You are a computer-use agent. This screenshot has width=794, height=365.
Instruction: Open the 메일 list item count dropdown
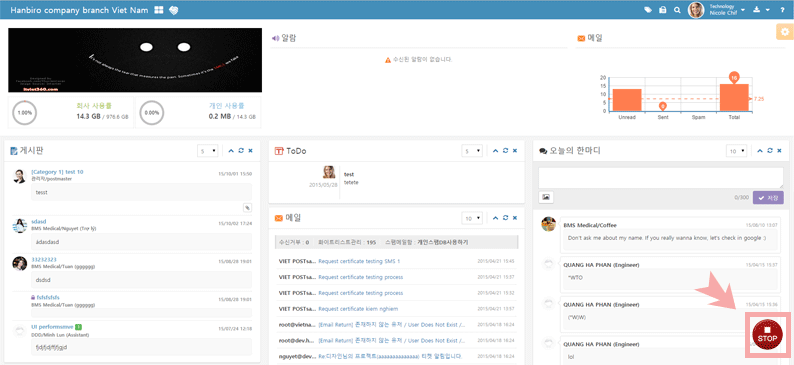point(472,218)
